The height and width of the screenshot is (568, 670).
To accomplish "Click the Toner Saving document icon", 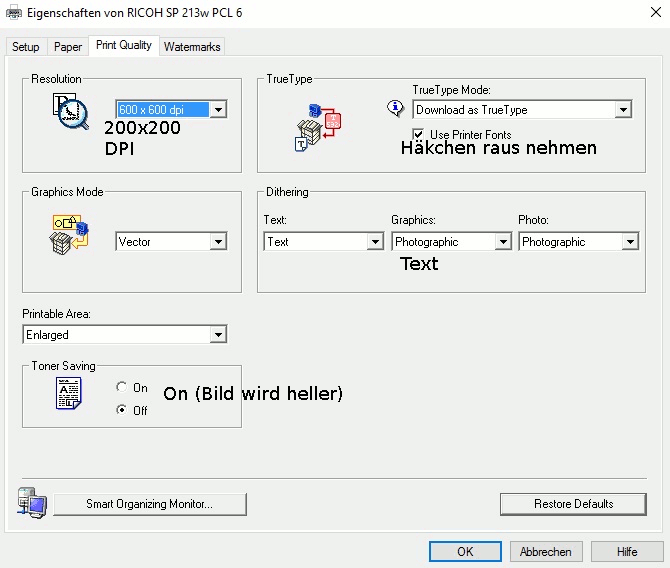I will (69, 393).
